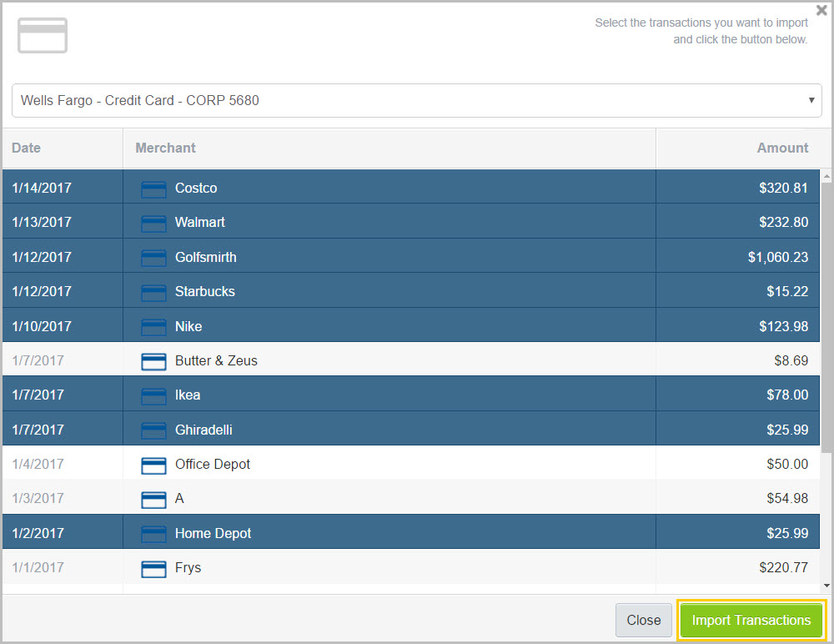Click the card icon beside Golfsmith
834x644 pixels.
coord(153,258)
